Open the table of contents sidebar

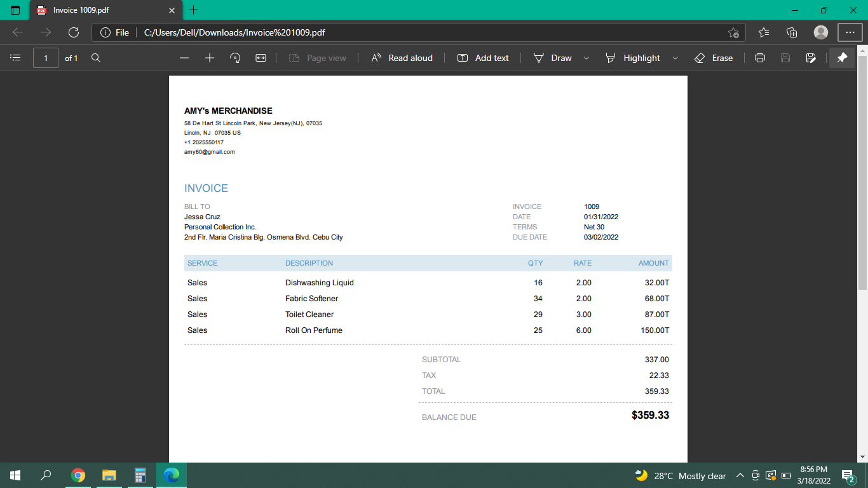coord(16,58)
